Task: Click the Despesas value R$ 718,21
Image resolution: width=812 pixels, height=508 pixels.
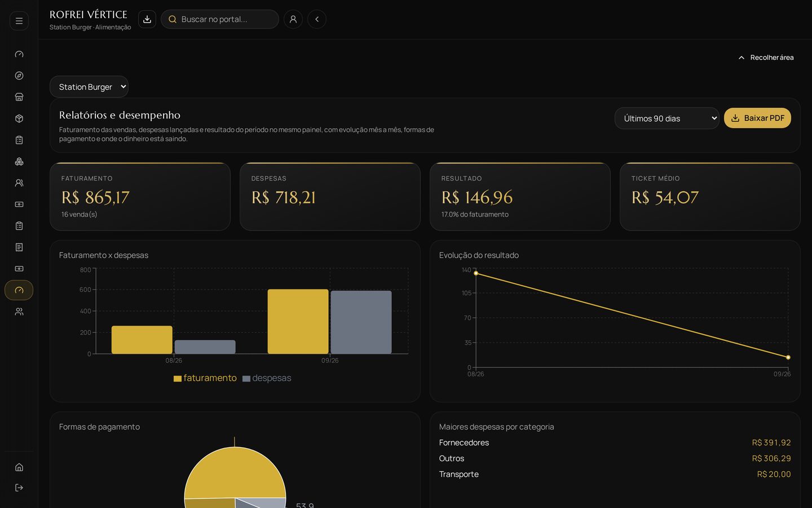Action: pyautogui.click(x=284, y=198)
